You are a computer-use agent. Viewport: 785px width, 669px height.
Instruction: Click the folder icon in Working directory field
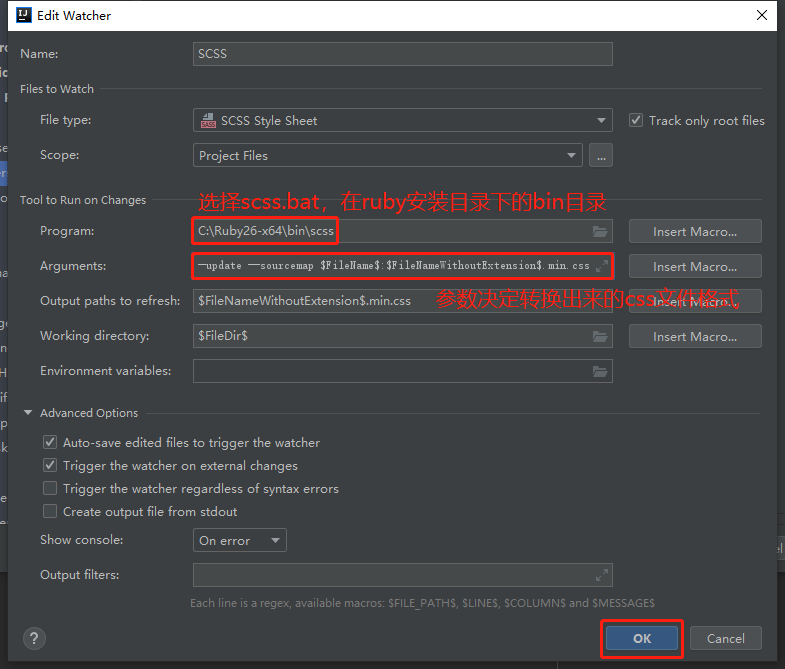tap(600, 337)
